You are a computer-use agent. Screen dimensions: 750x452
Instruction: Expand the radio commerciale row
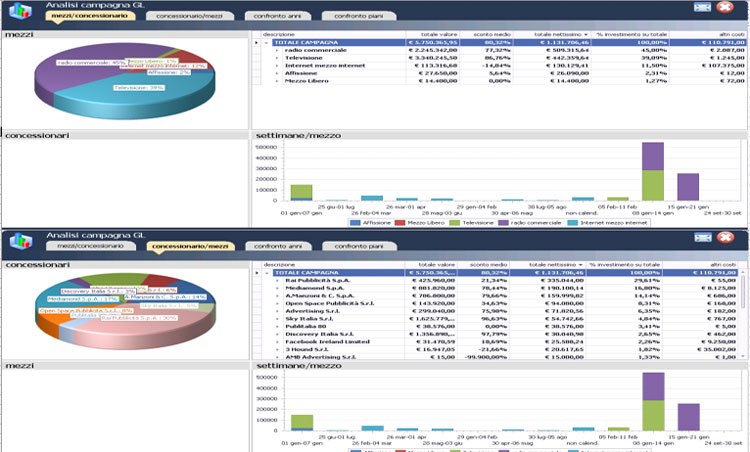point(278,52)
